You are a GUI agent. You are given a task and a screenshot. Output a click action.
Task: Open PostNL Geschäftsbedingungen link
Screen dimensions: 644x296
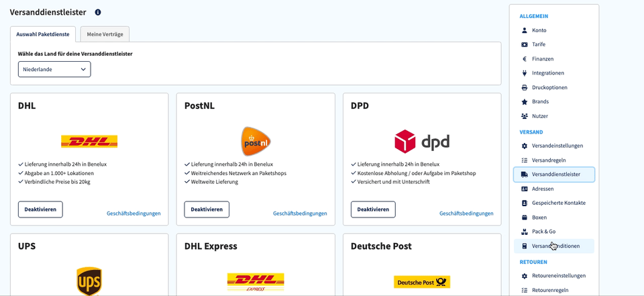point(300,213)
